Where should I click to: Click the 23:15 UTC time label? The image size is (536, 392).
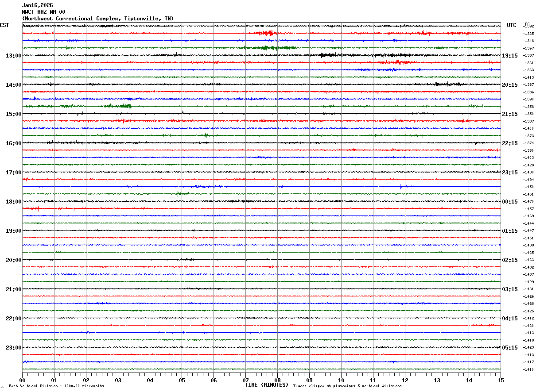(x=510, y=173)
